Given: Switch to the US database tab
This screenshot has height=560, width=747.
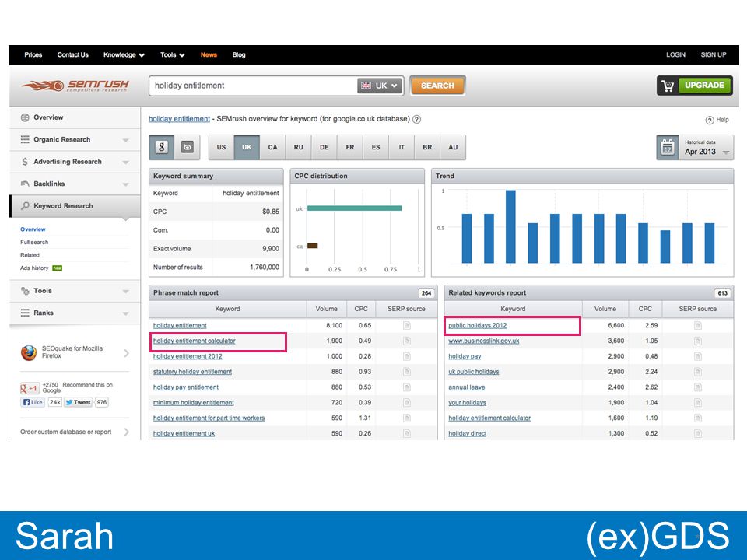Looking at the screenshot, I should 221,147.
